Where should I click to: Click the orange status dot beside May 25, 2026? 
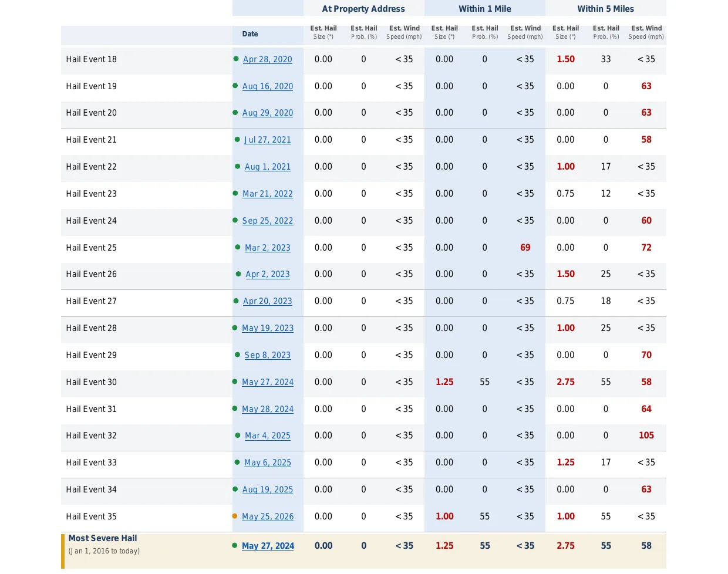pyautogui.click(x=235, y=516)
